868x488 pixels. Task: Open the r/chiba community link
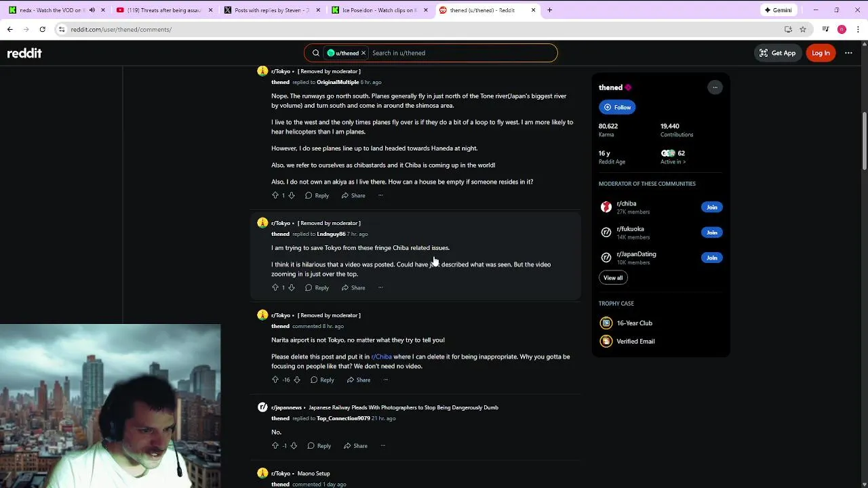[626, 203]
